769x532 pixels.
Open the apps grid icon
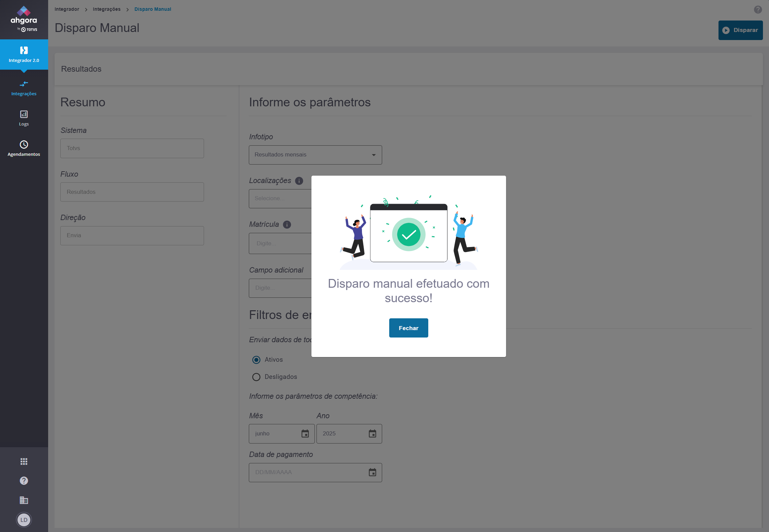coord(24,461)
